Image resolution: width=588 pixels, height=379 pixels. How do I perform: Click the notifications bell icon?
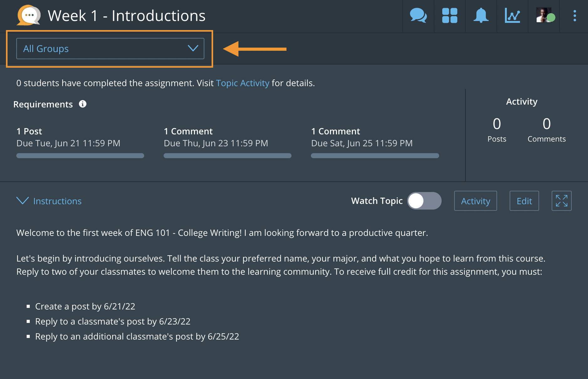coord(481,16)
